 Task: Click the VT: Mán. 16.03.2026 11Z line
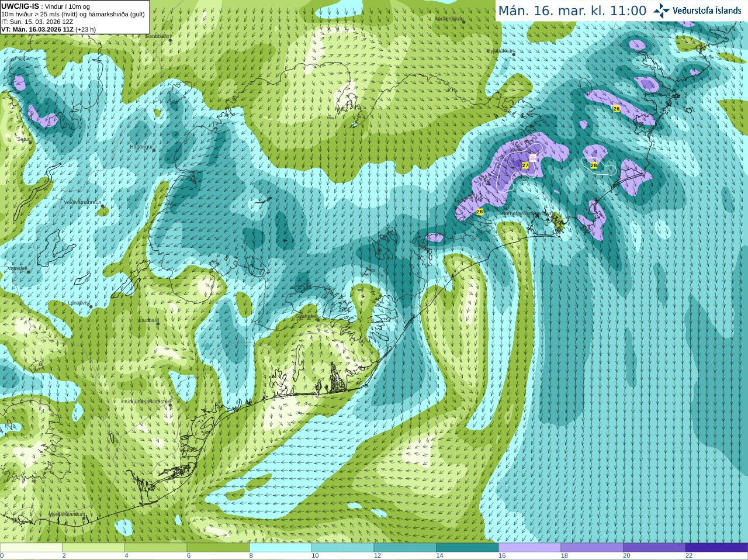tap(49, 29)
